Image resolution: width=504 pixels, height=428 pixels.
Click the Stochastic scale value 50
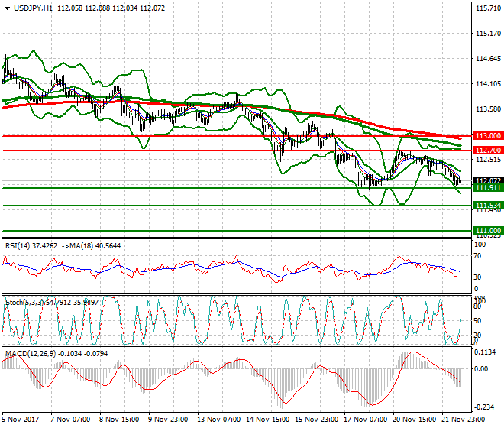[477, 321]
